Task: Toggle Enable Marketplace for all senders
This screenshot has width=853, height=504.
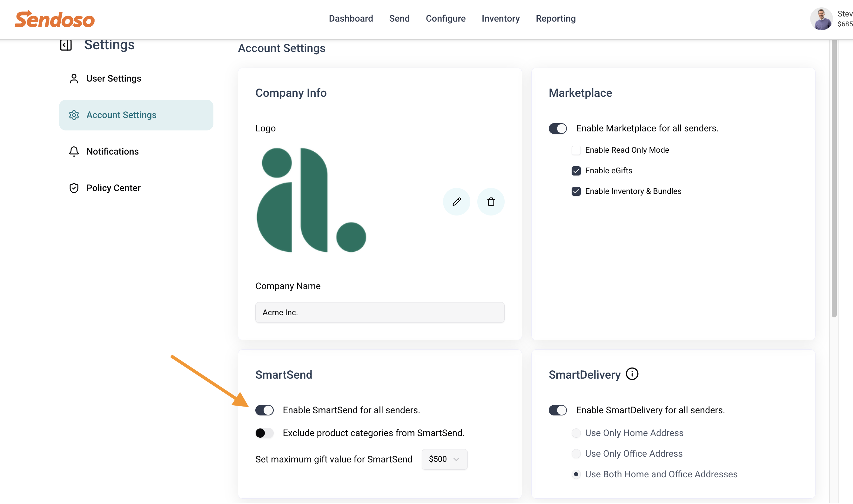Action: pos(558,129)
